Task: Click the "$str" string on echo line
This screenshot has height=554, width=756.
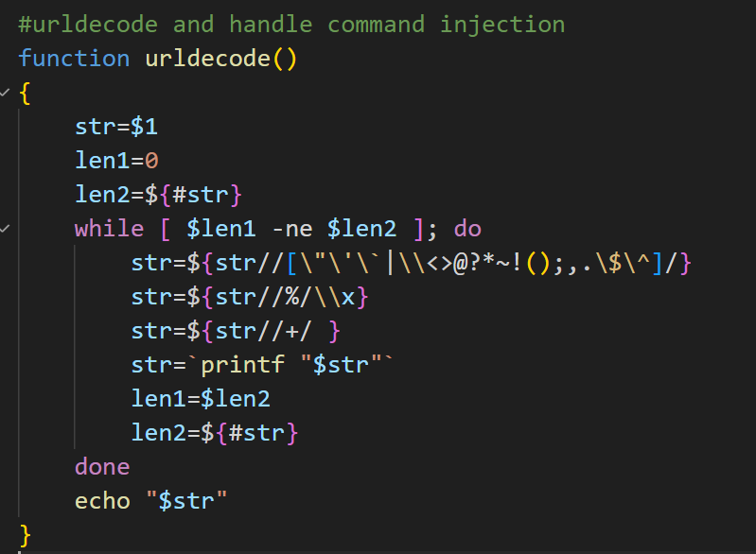Action: click(187, 501)
